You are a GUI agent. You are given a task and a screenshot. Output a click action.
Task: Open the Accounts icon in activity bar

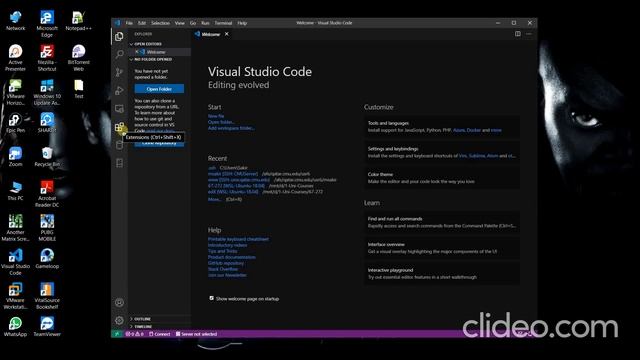[x=119, y=302]
